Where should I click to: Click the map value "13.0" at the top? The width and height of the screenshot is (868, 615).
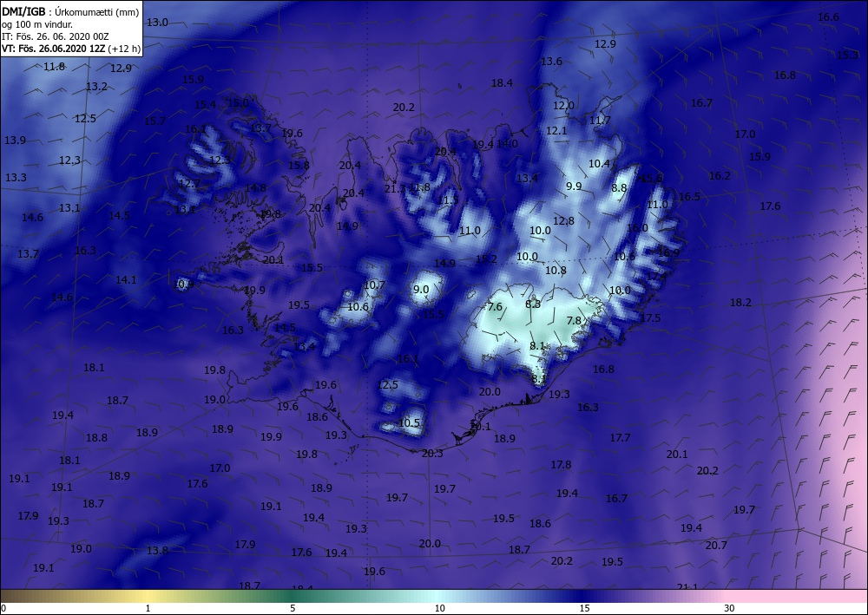point(157,23)
